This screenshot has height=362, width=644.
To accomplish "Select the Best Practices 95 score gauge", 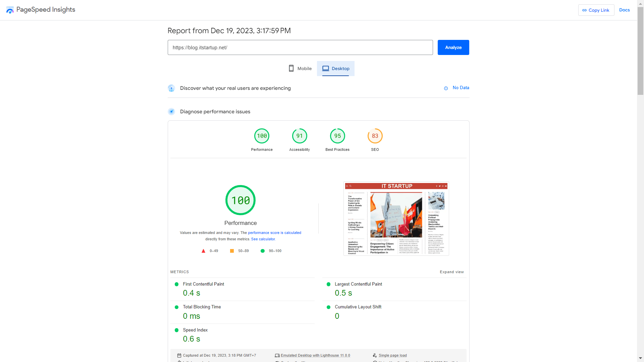I will 337,136.
